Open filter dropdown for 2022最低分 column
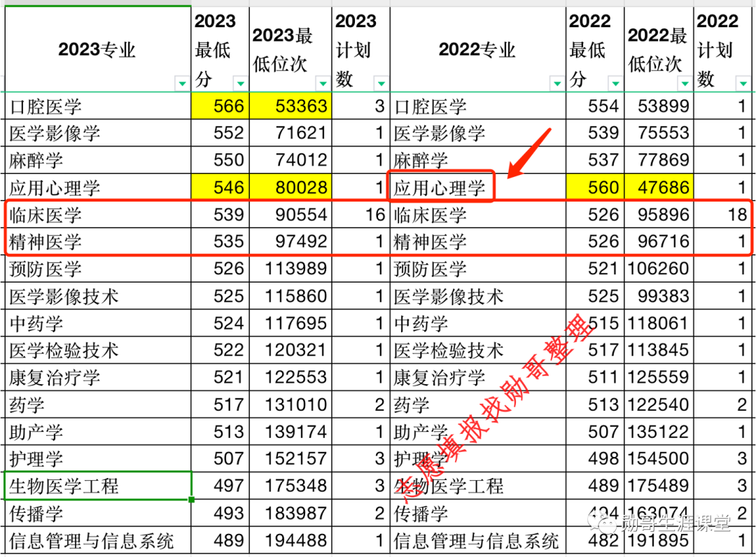Viewport: 756px width, 557px height. pos(615,83)
